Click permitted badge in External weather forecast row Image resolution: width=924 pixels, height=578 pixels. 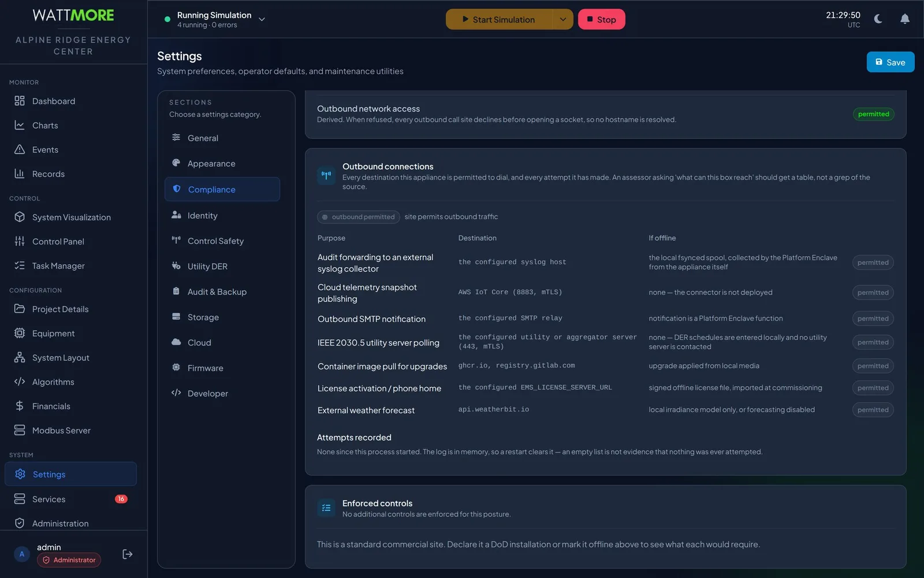coord(873,410)
